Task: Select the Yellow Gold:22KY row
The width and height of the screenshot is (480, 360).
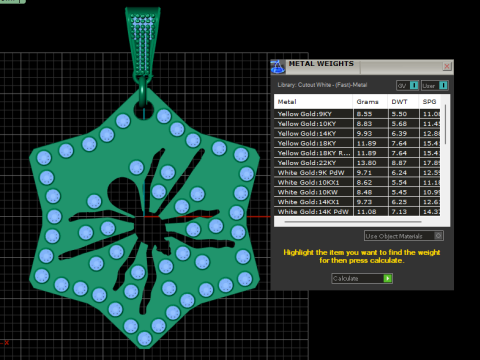Action: [357, 163]
